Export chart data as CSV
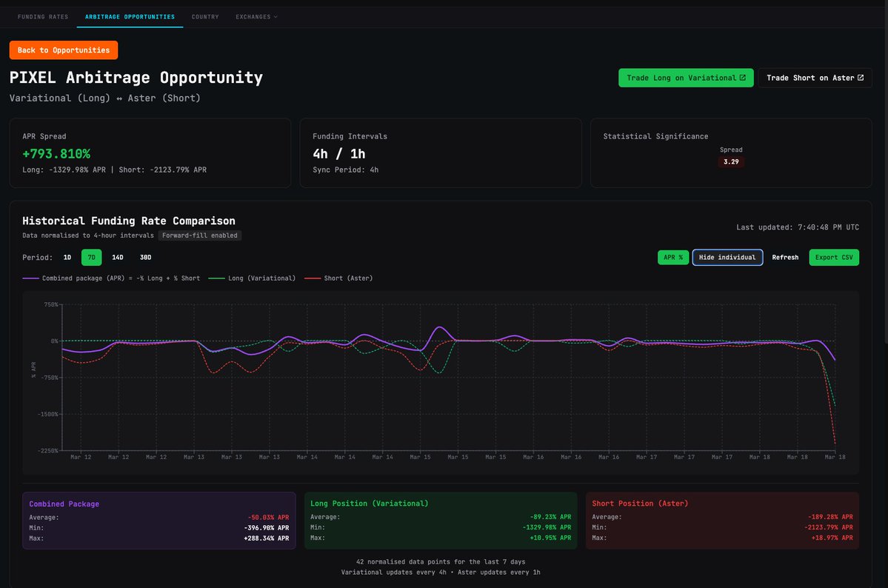The width and height of the screenshot is (888, 588). (834, 257)
